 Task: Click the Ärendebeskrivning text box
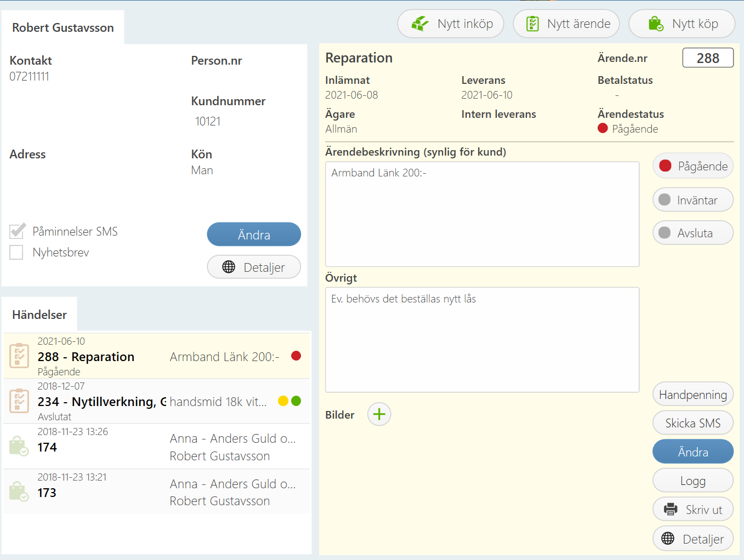482,214
